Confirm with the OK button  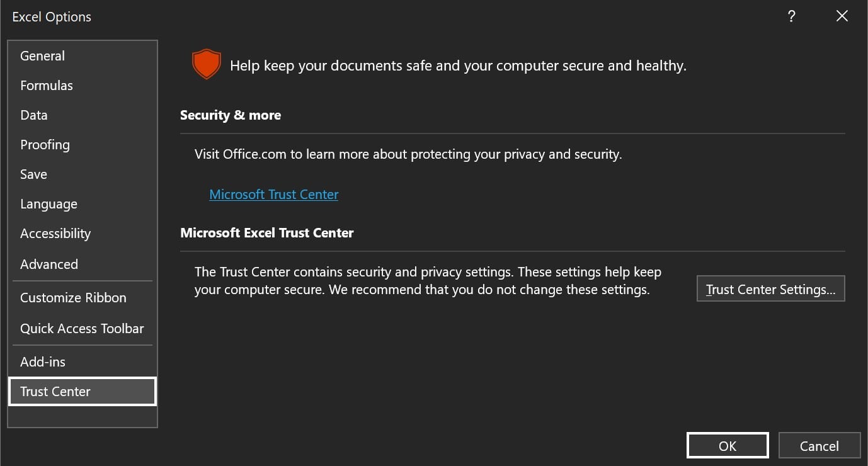coord(728,446)
